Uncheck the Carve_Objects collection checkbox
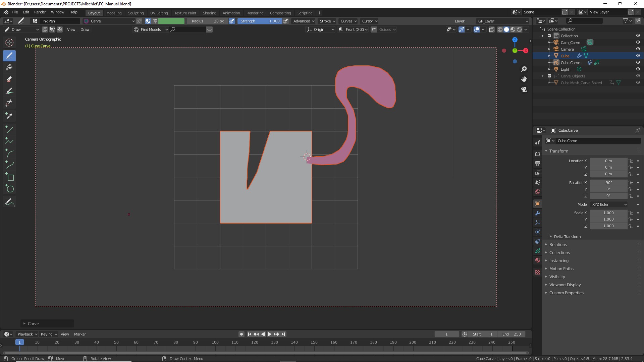The width and height of the screenshot is (644, 362). [x=549, y=76]
